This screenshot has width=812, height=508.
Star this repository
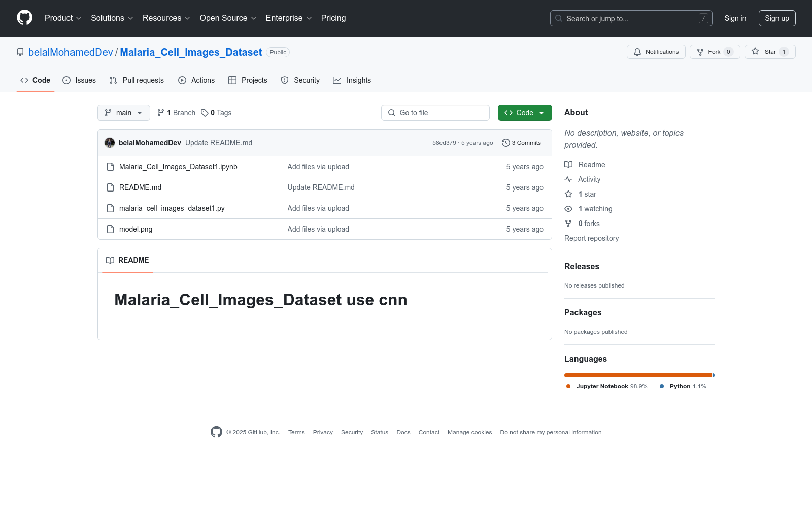coord(770,52)
